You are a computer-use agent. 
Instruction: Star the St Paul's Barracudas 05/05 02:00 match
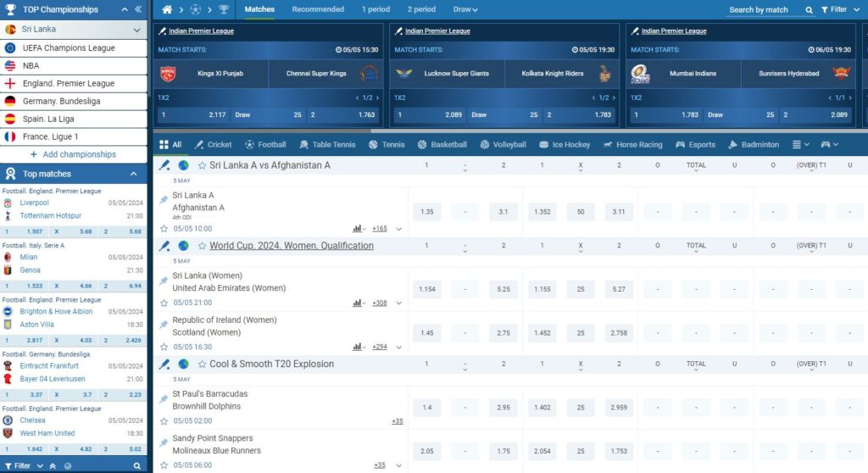[164, 421]
